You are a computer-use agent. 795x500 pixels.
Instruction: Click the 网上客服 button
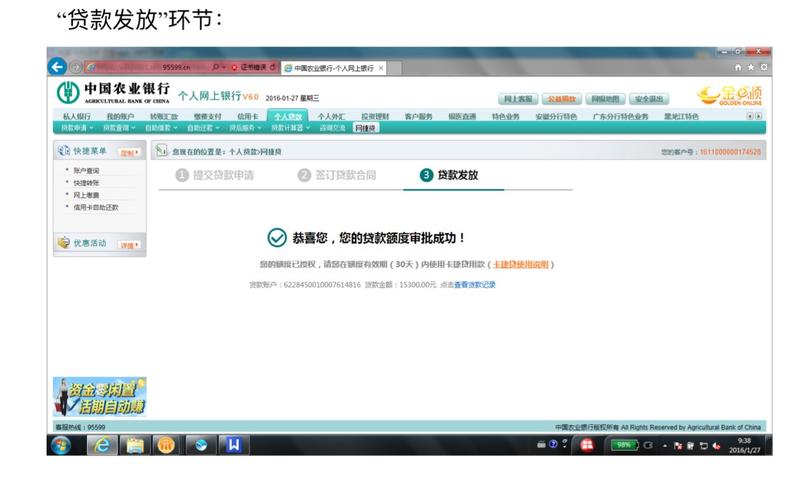coord(518,99)
